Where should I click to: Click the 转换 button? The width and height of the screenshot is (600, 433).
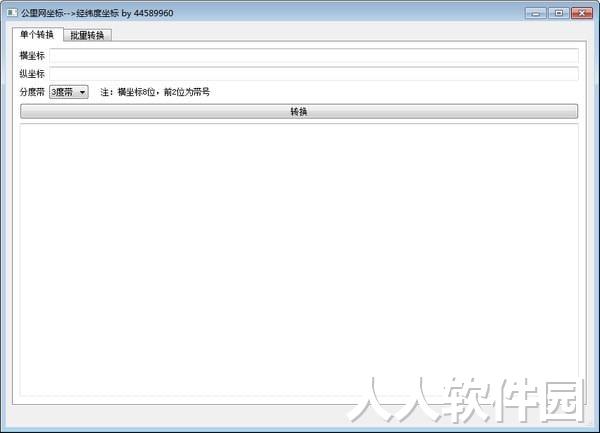coord(299,111)
